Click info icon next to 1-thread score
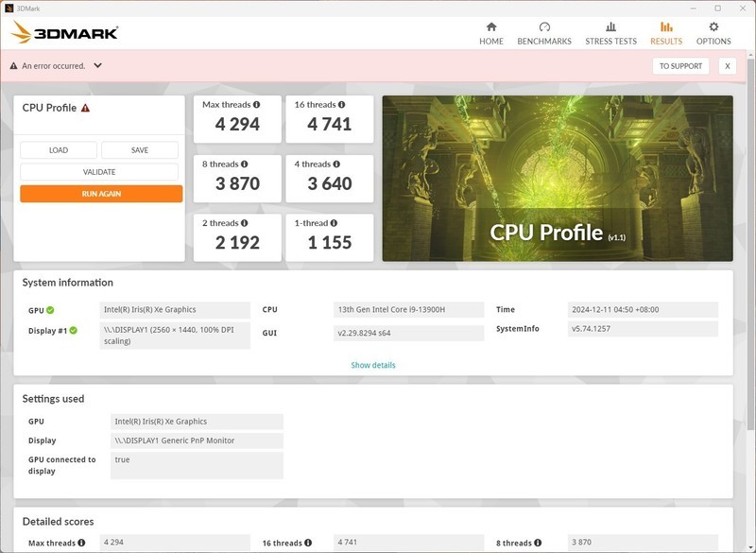The width and height of the screenshot is (756, 553). coord(334,223)
